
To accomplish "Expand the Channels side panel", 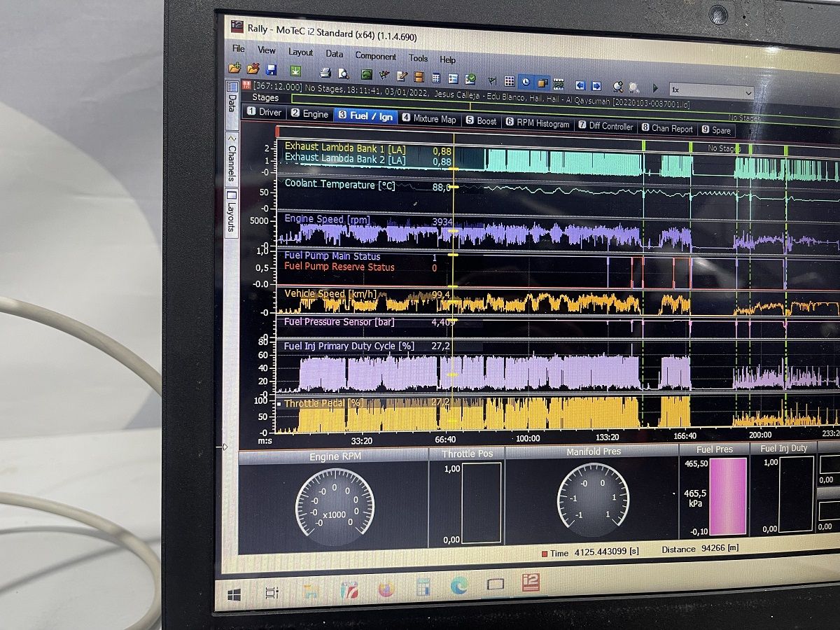I will tap(232, 158).
